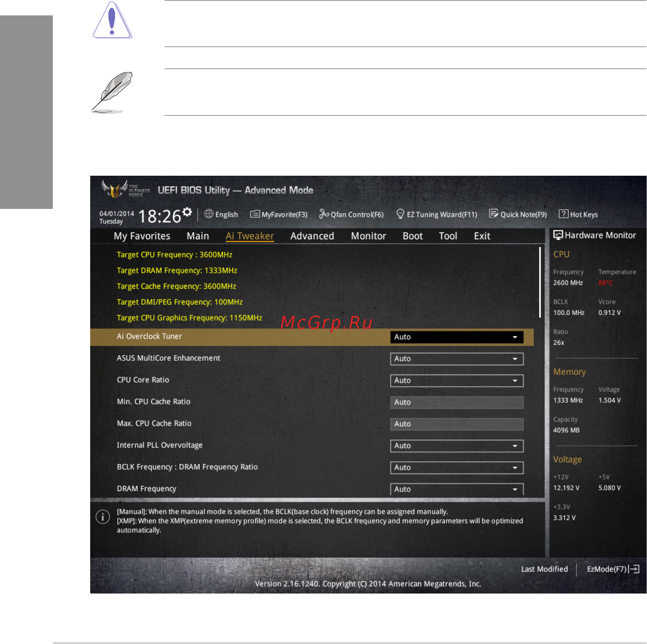Click the 26x ratio value
Viewport: 647px width, 644px height.
[559, 343]
